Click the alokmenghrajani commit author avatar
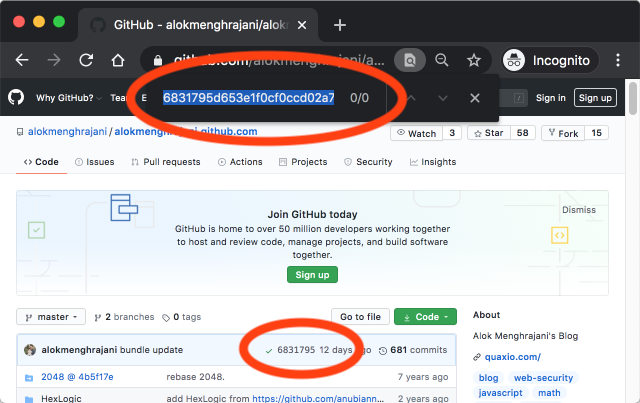The image size is (640, 403). tap(30, 350)
